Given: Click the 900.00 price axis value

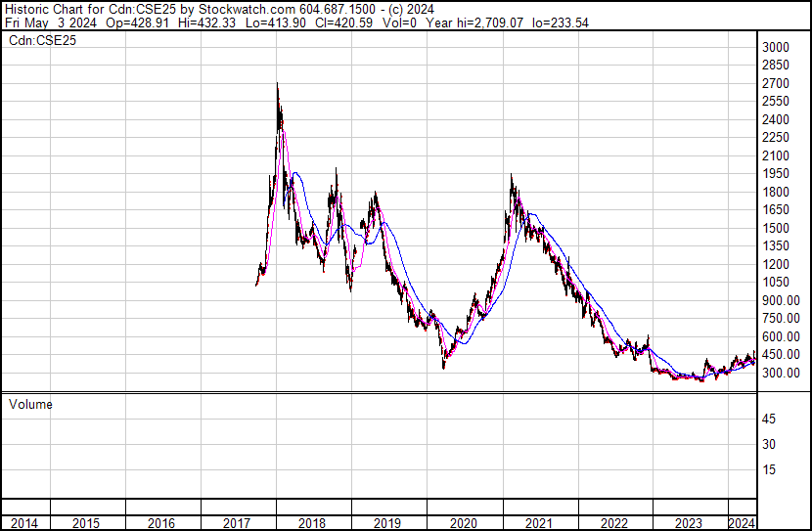Looking at the screenshot, I should tap(781, 300).
